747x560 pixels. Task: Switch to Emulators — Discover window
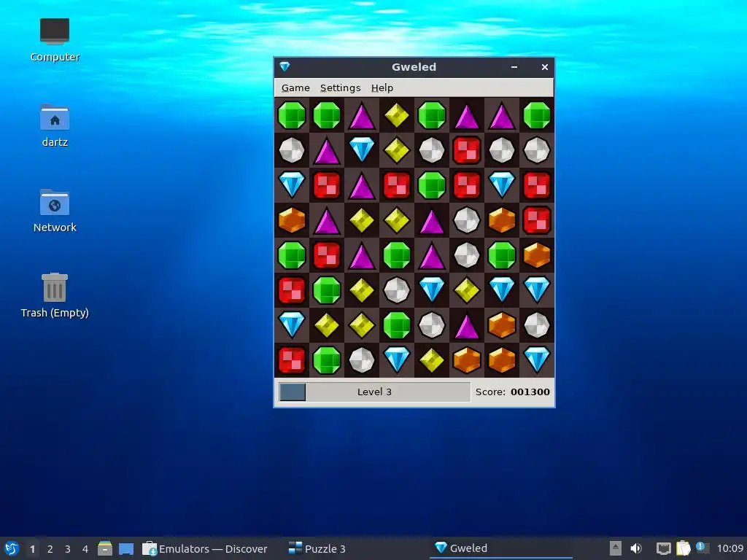pos(205,548)
